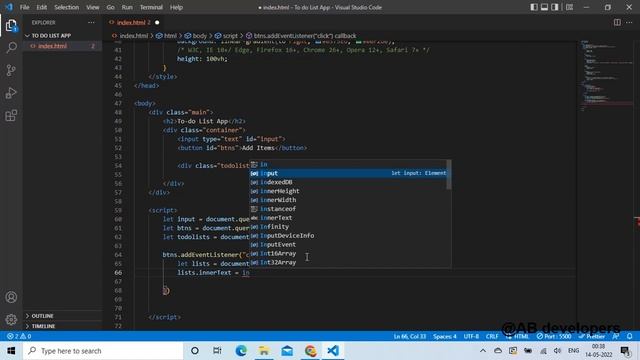
Task: Open Customize Layout icon in title bar
Action: tap(569, 7)
